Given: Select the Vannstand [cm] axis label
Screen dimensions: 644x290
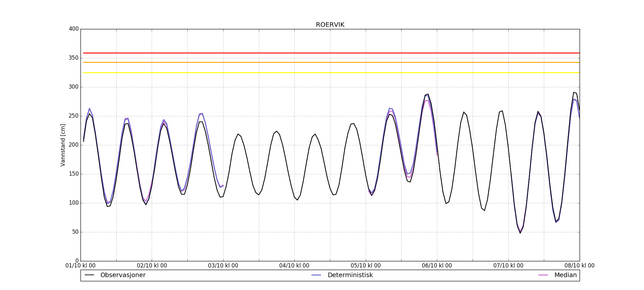Looking at the screenshot, I should (x=63, y=145).
